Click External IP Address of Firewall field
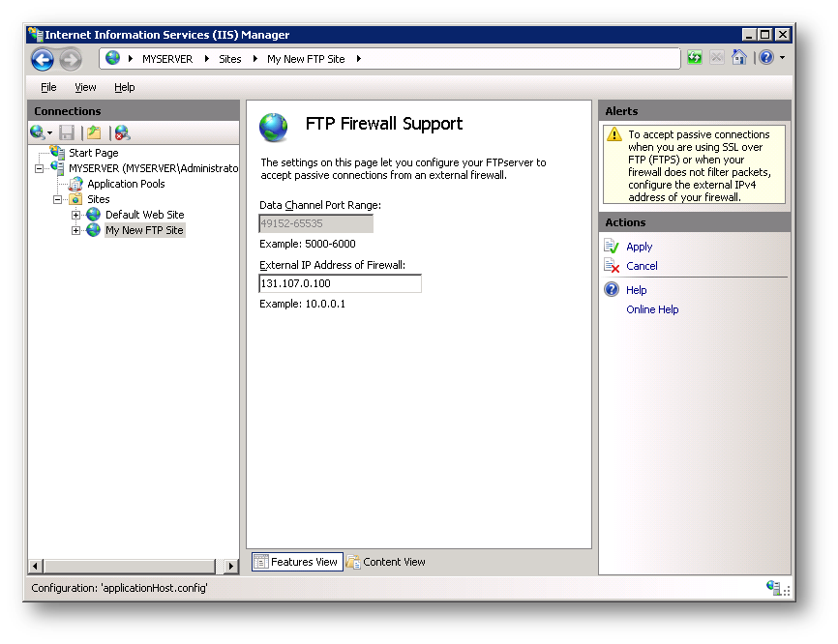This screenshot has height=644, width=838. [340, 283]
